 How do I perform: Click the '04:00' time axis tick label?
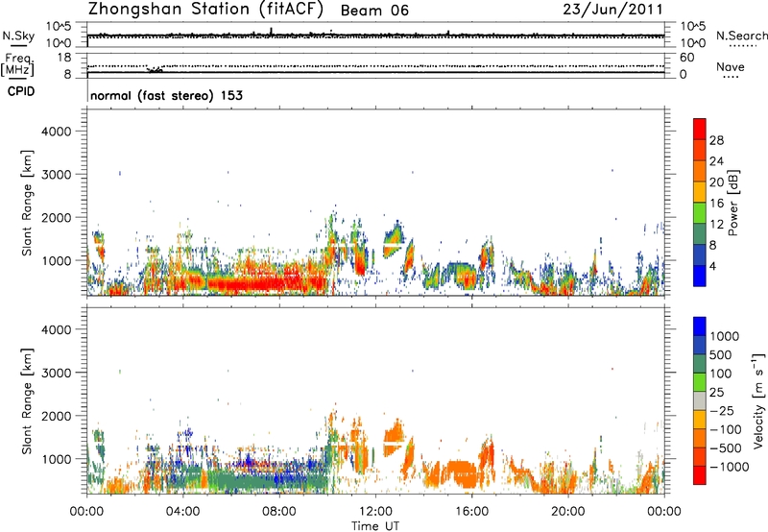182,512
